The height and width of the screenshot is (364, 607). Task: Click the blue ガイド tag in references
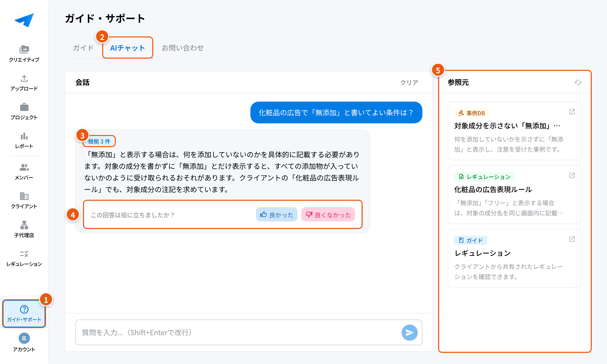(471, 240)
